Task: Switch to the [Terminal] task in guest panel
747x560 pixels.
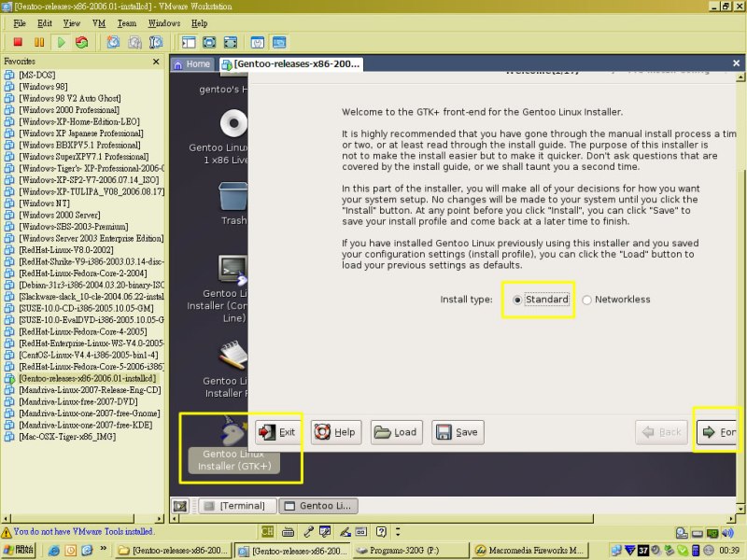Action: (237, 506)
